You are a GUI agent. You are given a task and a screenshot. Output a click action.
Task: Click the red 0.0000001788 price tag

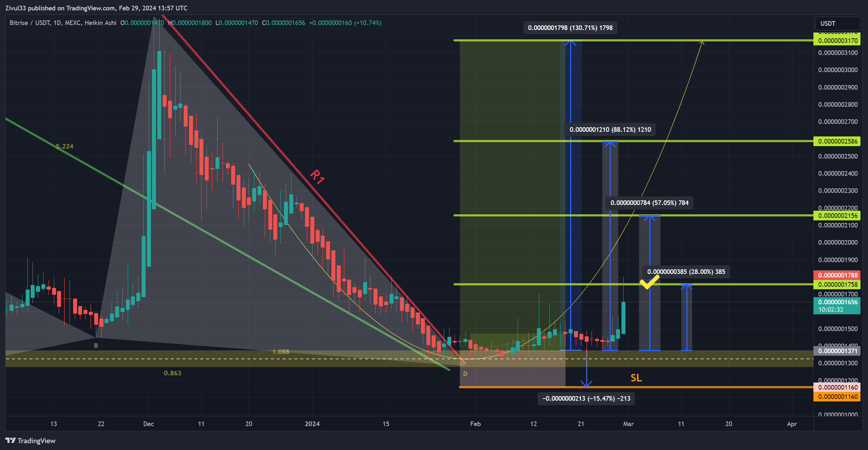pos(837,275)
